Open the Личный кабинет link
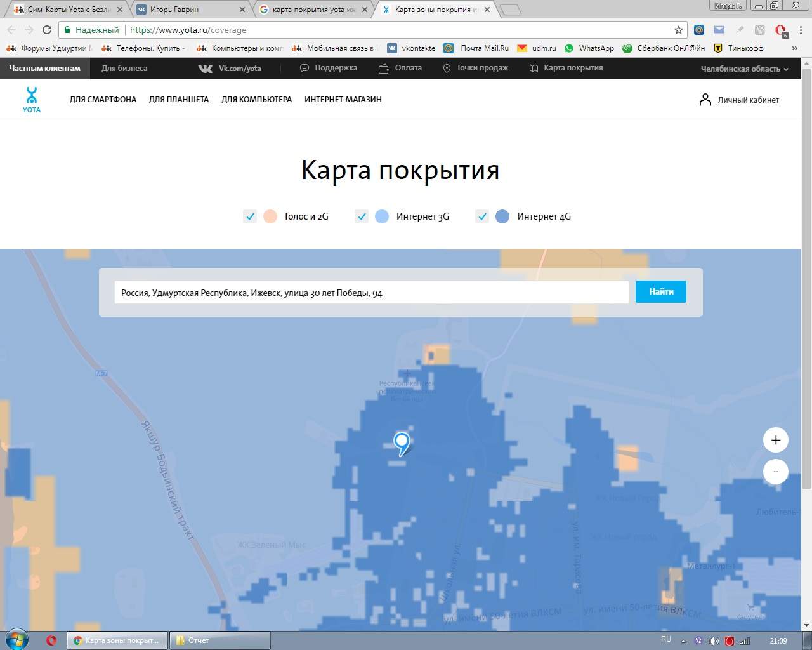Viewport: 812px width, 650px height. click(748, 100)
